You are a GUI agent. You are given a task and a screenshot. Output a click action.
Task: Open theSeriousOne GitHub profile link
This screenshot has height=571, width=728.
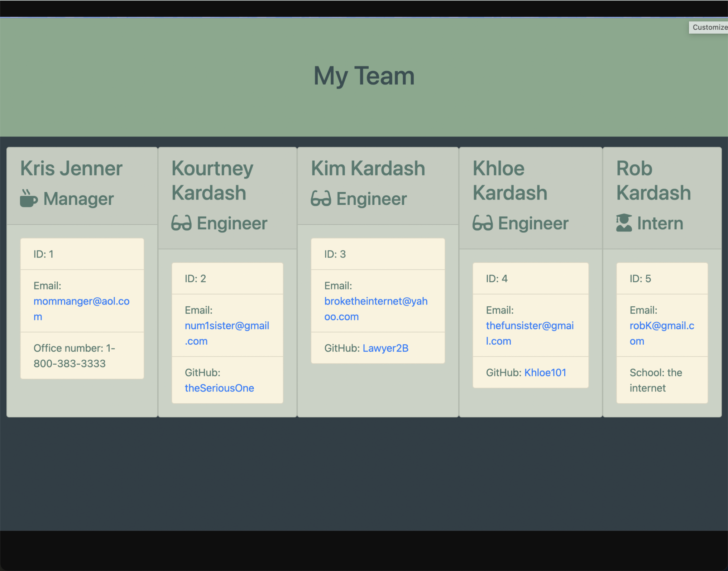click(219, 388)
